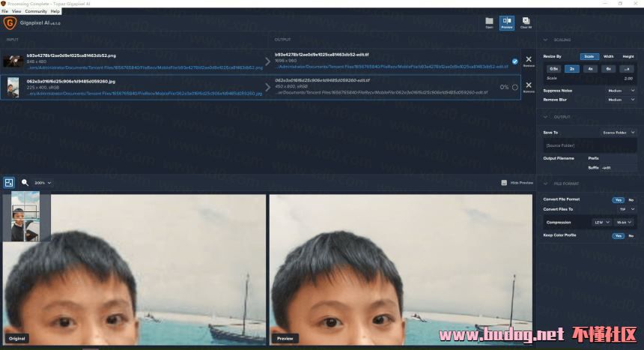The height and width of the screenshot is (350, 644).
Task: Choose 2x scale factor
Action: (x=571, y=69)
